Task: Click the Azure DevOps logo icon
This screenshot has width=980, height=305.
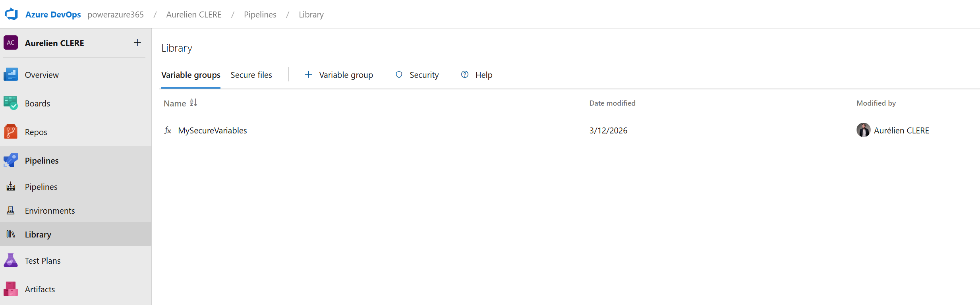Action: coord(11,14)
